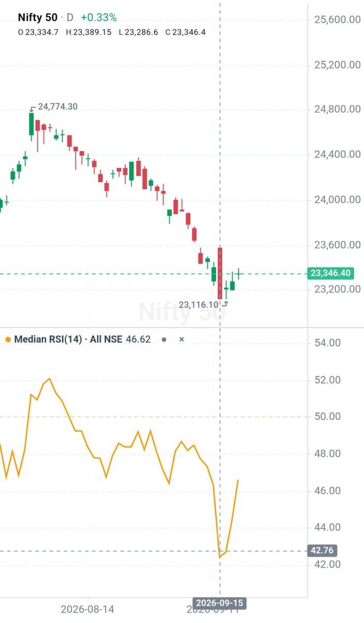Click the orange Median RSI color dot

coord(7,340)
